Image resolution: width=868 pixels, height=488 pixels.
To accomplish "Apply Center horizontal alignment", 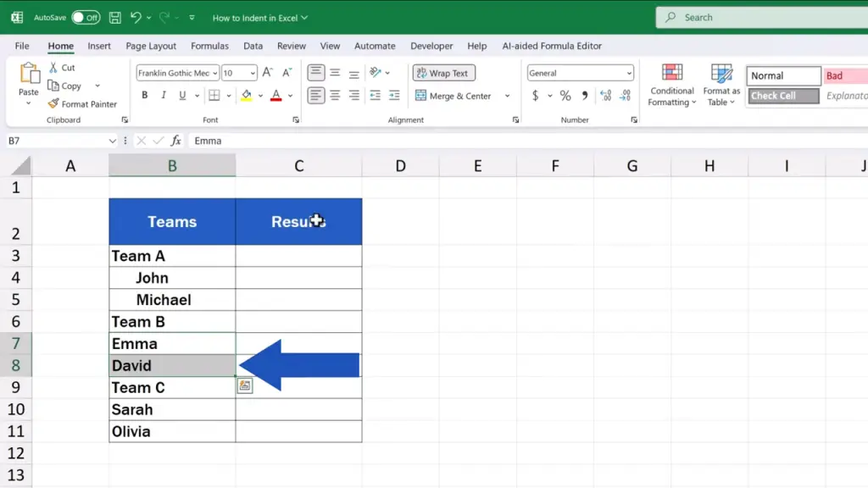I will (335, 96).
